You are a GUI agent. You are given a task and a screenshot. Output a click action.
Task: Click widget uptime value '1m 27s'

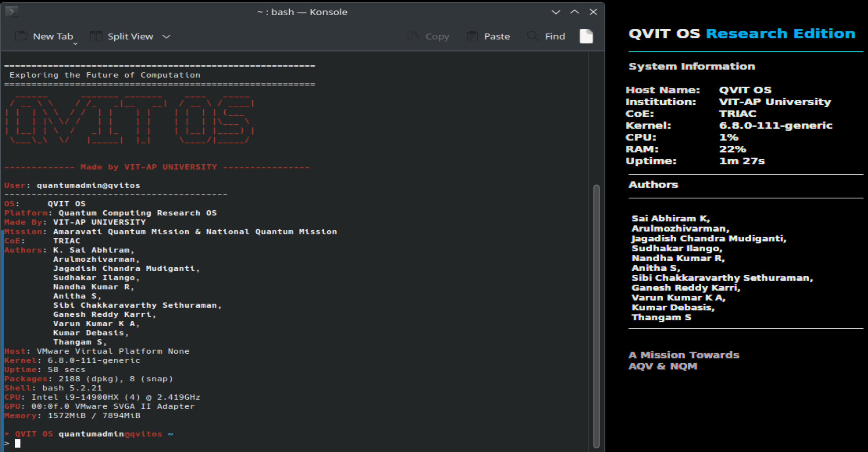point(742,161)
